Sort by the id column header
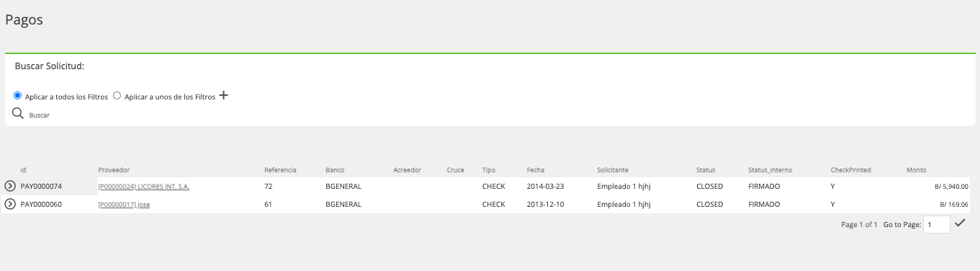This screenshot has width=980, height=271. click(x=23, y=170)
